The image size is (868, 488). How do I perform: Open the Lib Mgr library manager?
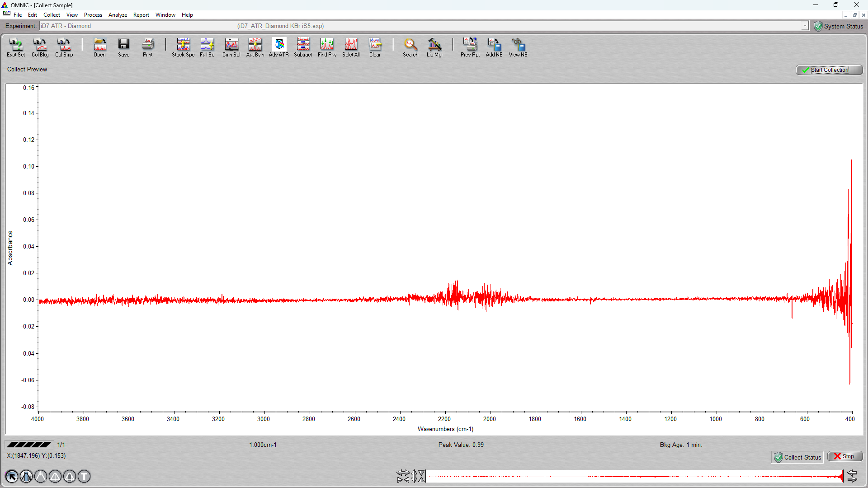434,47
